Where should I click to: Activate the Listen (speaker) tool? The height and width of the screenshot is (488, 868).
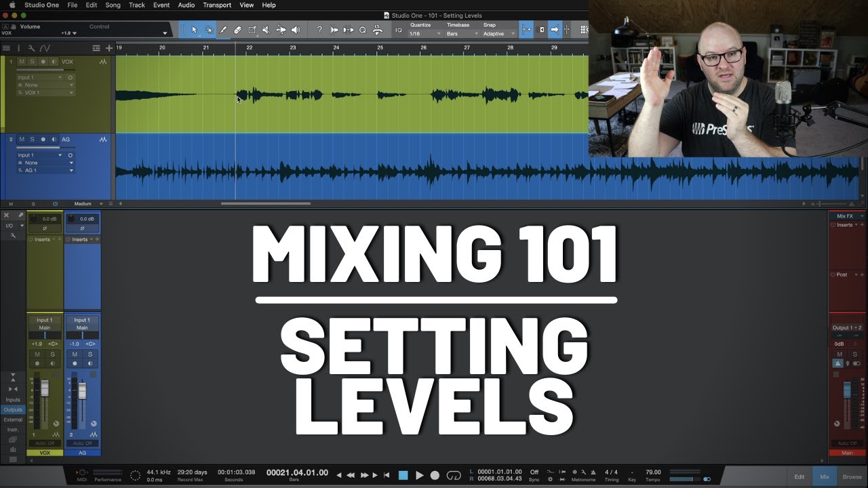tap(296, 30)
